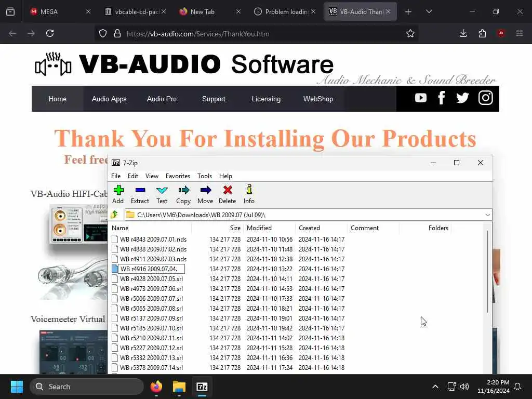Reload the current page
Image resolution: width=532 pixels, height=399 pixels.
coord(50,33)
